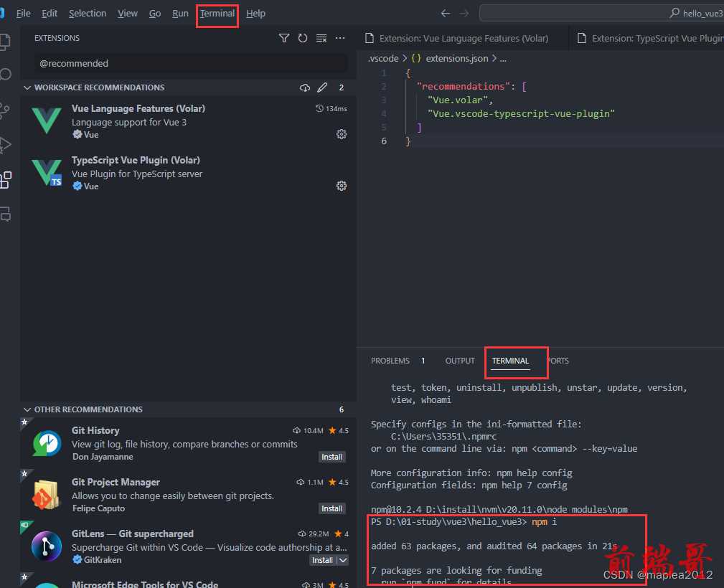
Task: Click the Don Jayamanne publisher name
Action: tap(103, 457)
